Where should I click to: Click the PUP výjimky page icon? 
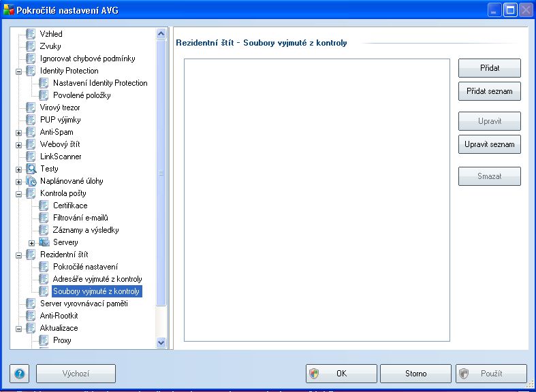coord(31,120)
